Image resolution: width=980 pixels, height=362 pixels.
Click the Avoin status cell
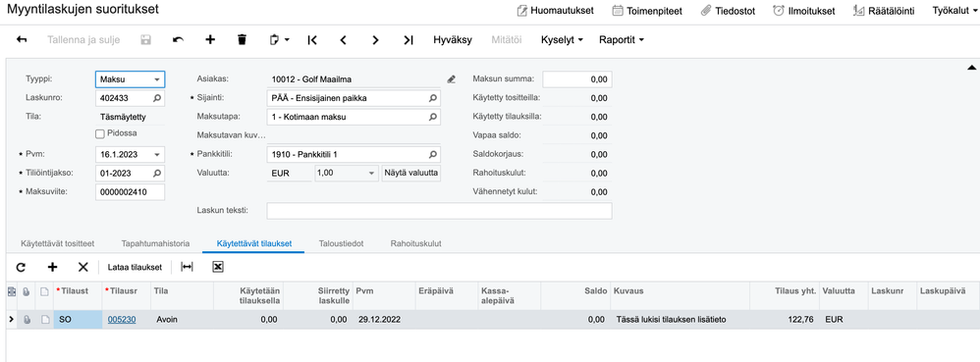182,320
